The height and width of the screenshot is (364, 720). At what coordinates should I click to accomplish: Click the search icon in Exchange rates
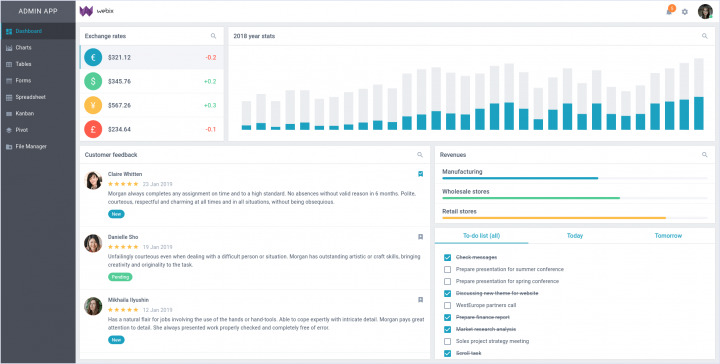tap(214, 36)
